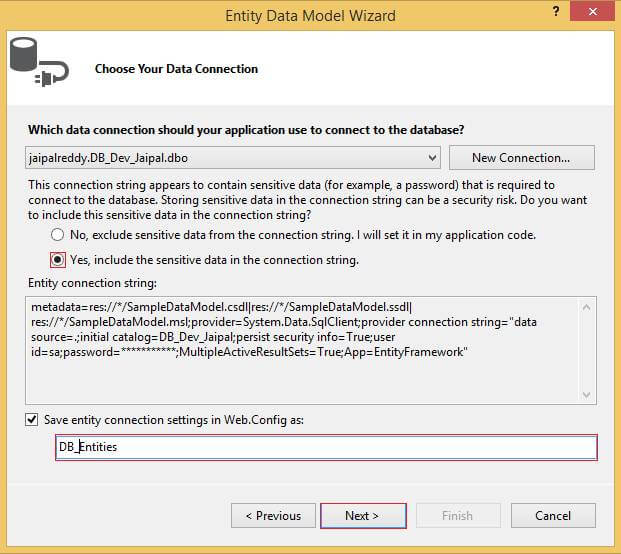The image size is (621, 554).
Task: Click inside the DB_Entities name field
Action: tap(326, 447)
